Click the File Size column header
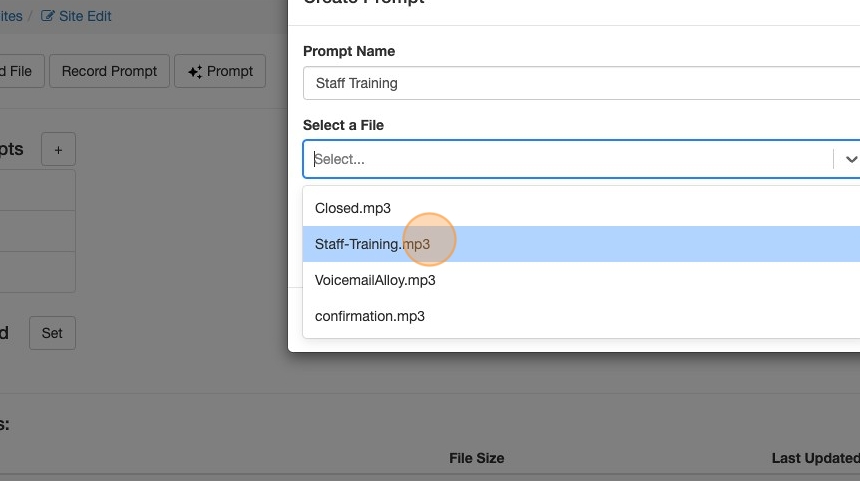 [x=477, y=458]
